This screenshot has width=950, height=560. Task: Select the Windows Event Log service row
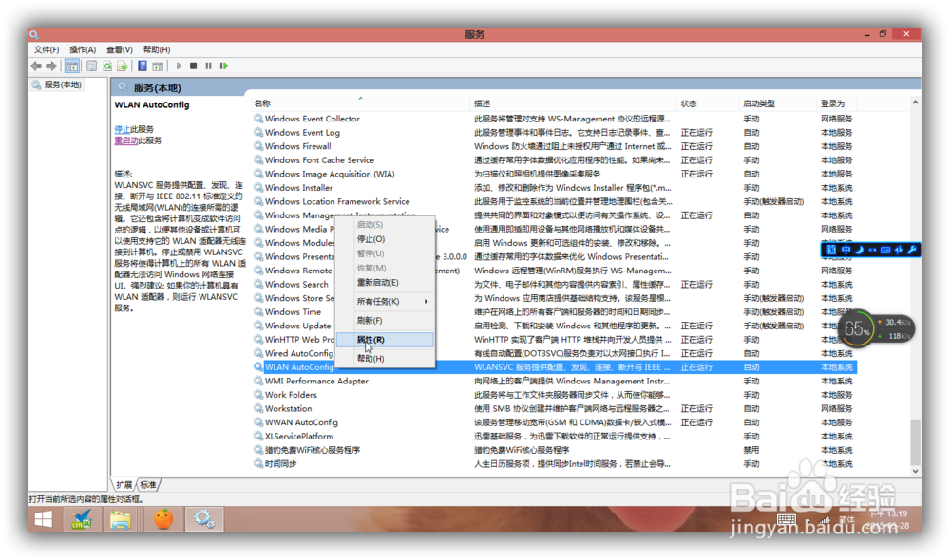(x=555, y=133)
